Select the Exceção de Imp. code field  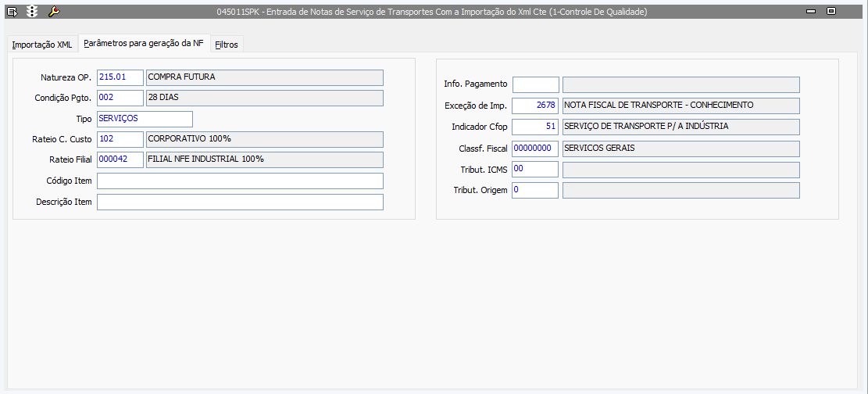click(x=535, y=106)
